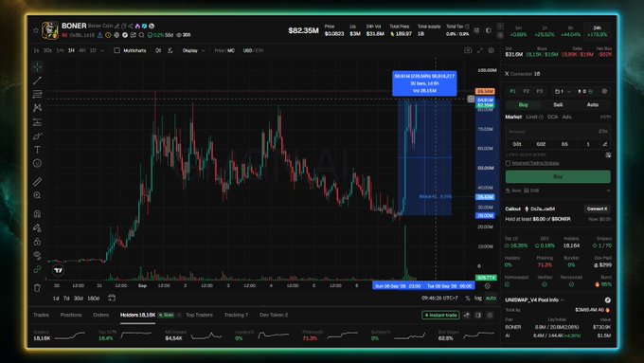Select the 24h stats period
The width and height of the screenshot is (644, 363).
click(x=598, y=31)
